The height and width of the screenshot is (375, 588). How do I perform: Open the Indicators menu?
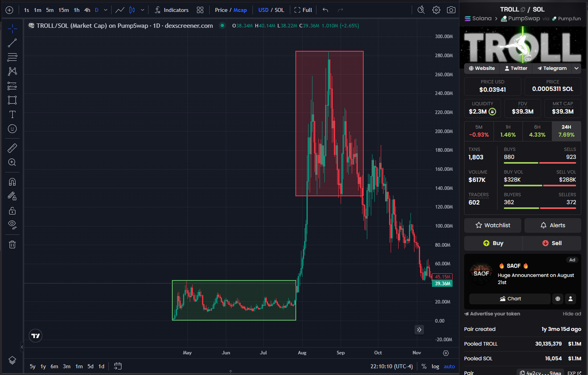171,10
